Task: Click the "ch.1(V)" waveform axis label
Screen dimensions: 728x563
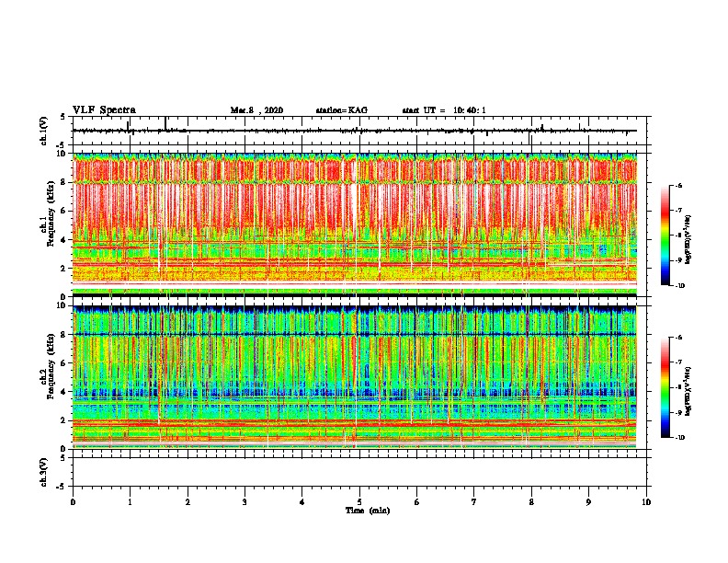Action: [x=43, y=131]
